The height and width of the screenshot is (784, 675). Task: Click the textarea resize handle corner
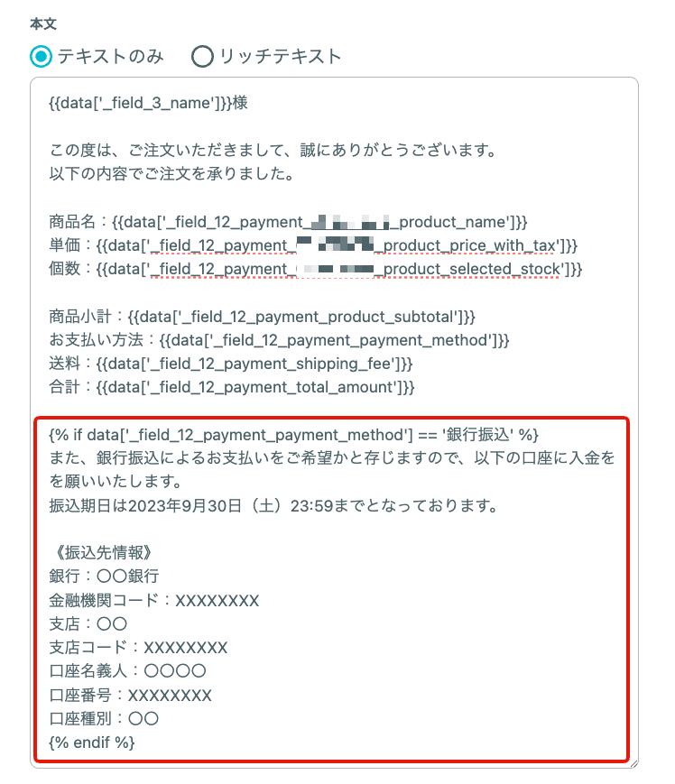634,763
